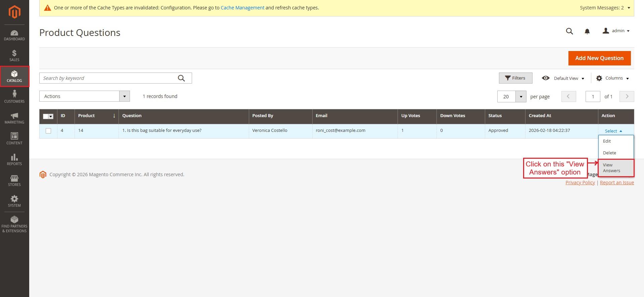Click the notifications bell icon

587,31
